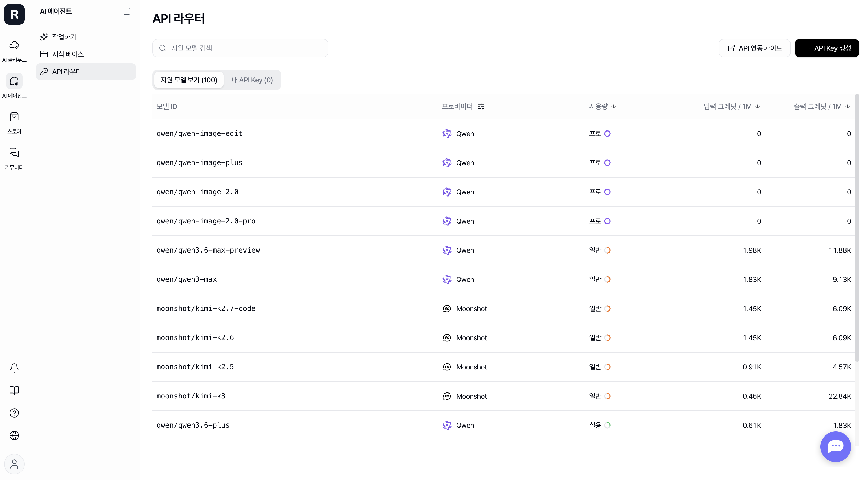
Task: Click the Moonshot logo for kimi-k2.5
Action: [447, 367]
